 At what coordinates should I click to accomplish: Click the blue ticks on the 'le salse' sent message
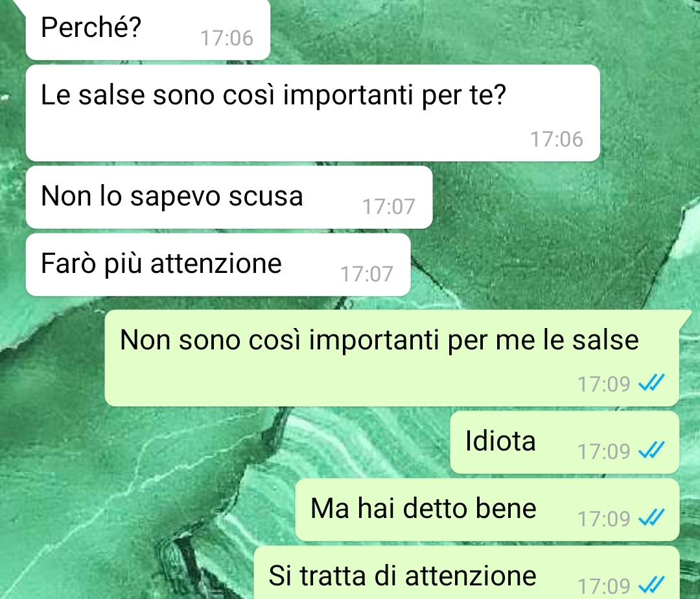tap(652, 382)
